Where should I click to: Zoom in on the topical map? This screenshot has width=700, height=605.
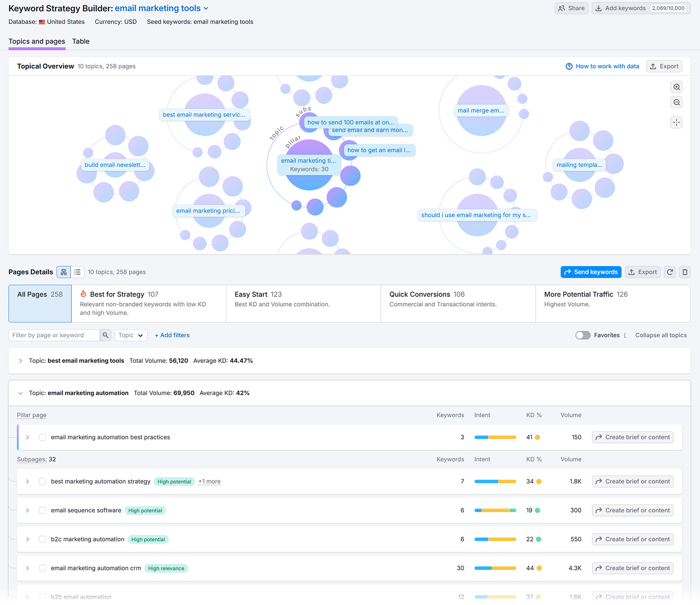click(676, 87)
